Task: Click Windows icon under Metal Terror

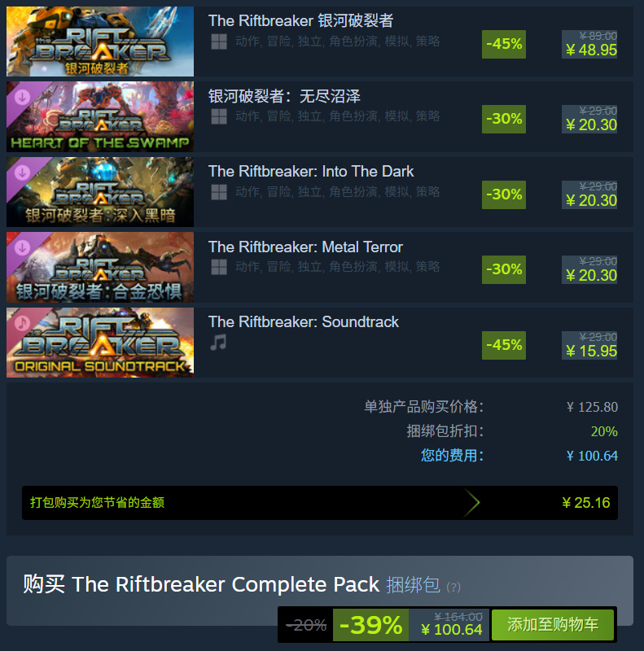Action: tap(219, 268)
